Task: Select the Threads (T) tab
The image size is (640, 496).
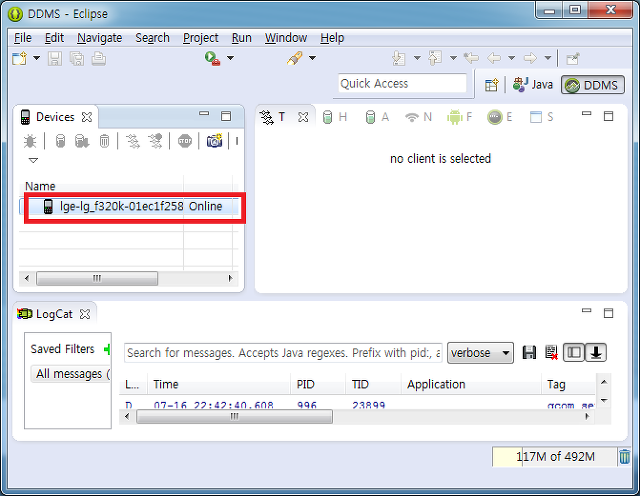Action: coord(281,117)
